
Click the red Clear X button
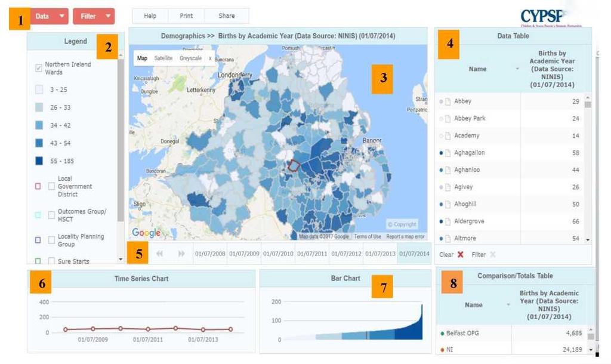[460, 254]
